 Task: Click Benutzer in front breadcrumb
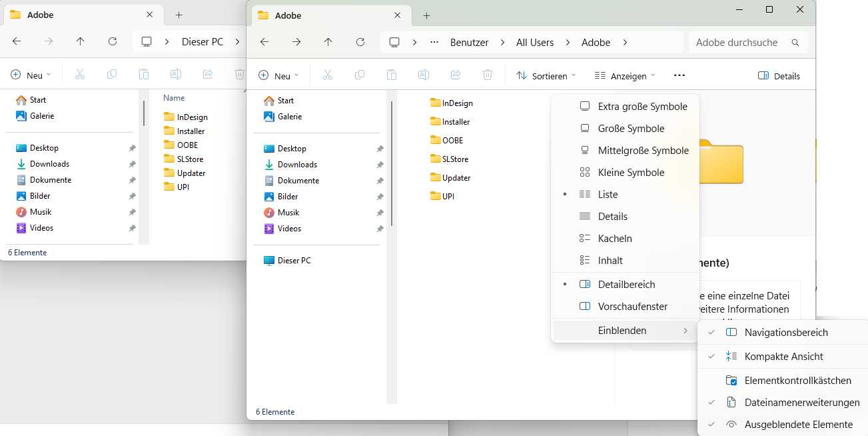click(x=469, y=42)
